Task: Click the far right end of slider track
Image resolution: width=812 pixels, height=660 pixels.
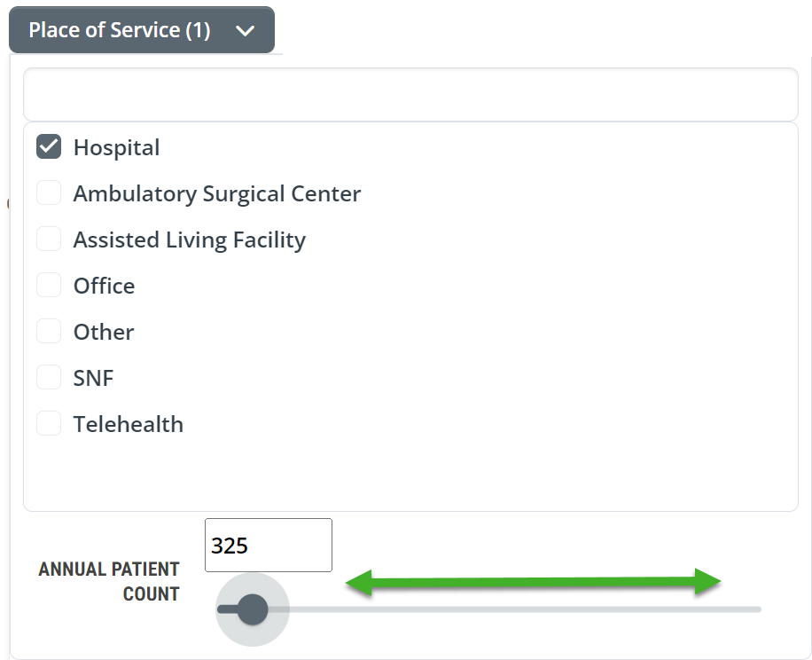Action: [x=758, y=609]
